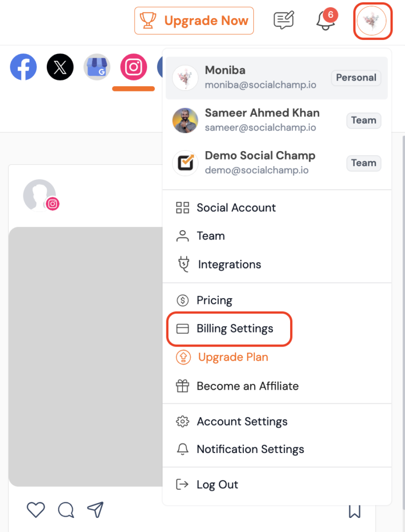Log Out of the account
The image size is (405, 532).
[x=217, y=485]
